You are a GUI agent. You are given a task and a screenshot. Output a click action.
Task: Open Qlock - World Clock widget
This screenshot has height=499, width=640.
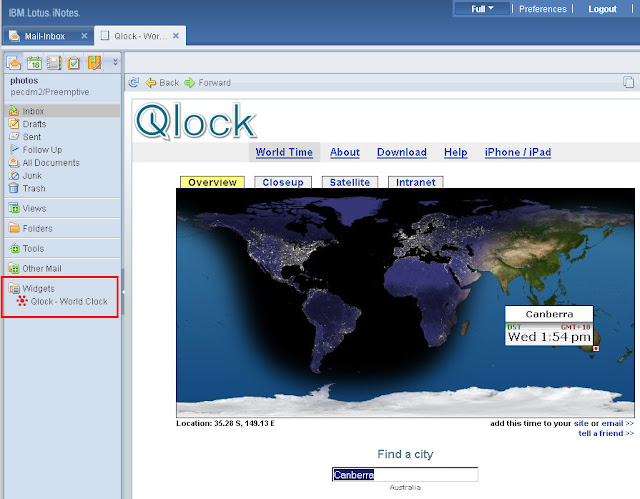click(69, 302)
